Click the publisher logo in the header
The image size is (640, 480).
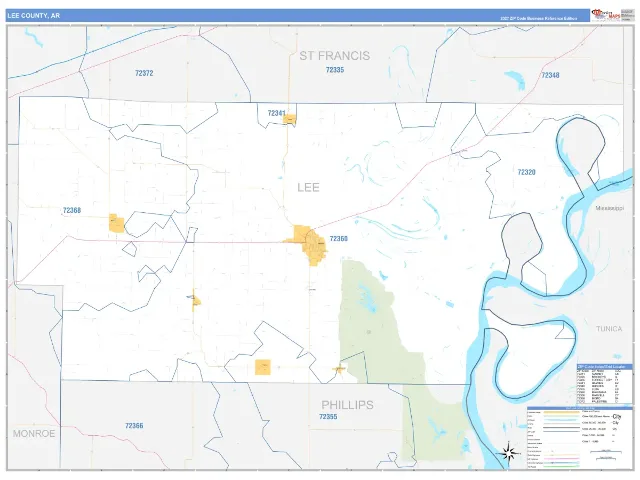point(606,15)
